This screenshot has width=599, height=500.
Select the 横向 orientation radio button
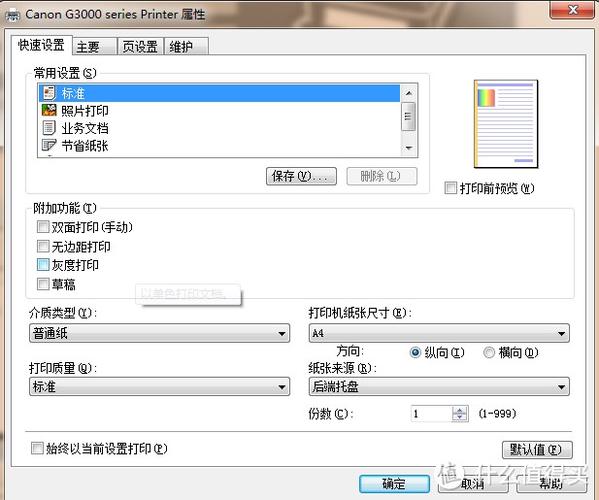pos(489,352)
